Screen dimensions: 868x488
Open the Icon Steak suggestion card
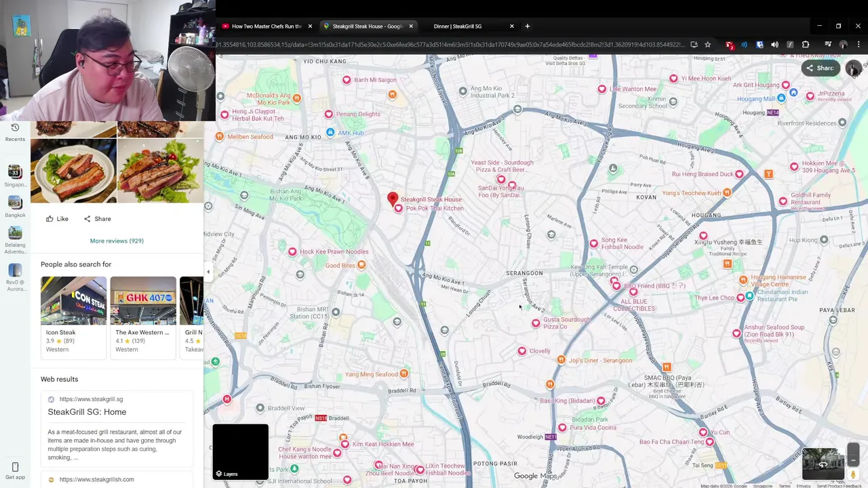(73, 317)
